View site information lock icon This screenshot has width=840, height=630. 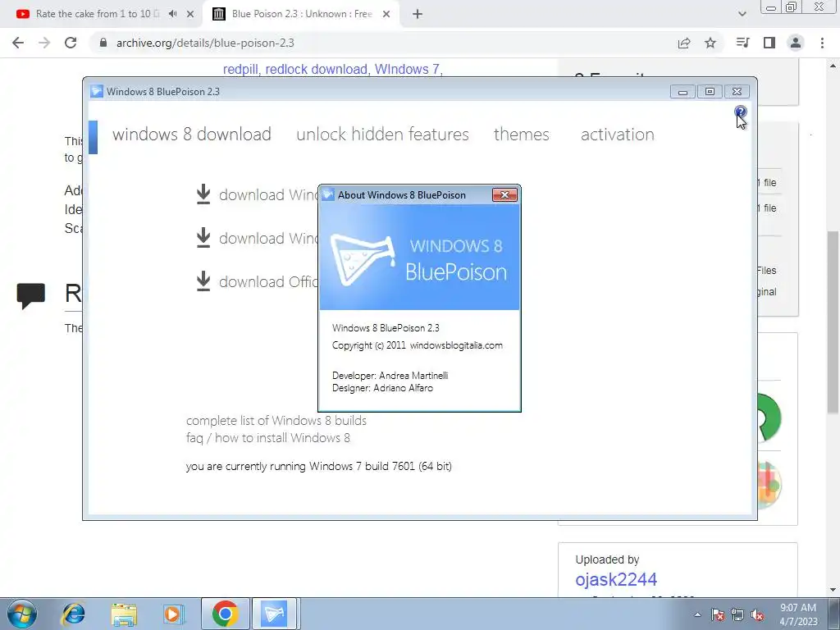tap(103, 43)
